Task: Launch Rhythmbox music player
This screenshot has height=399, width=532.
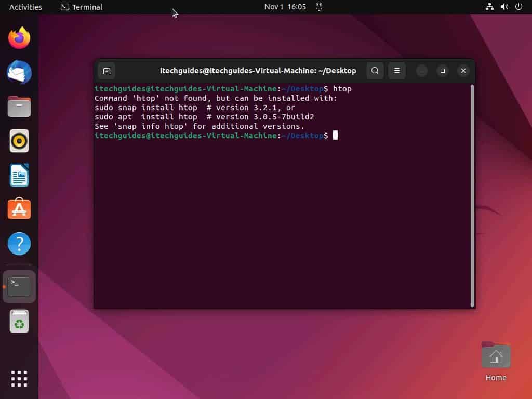Action: point(19,141)
